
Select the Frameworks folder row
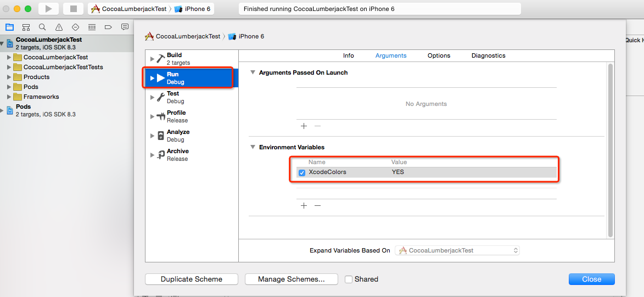(67, 97)
